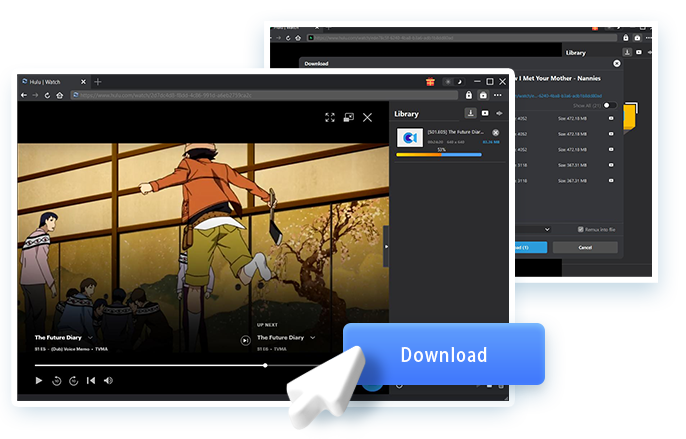Click the downloading item's thumbnail

coord(410,138)
